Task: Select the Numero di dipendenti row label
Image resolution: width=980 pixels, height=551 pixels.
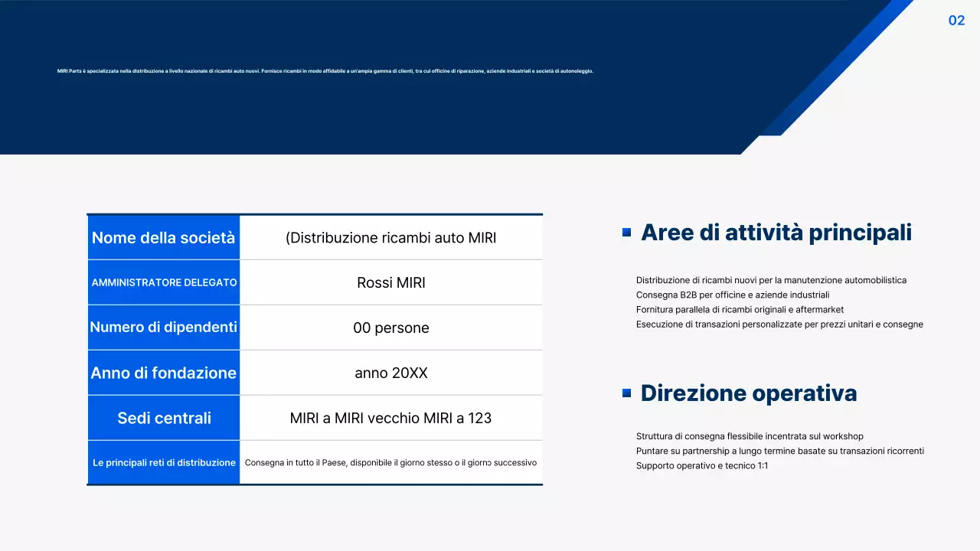Action: click(163, 327)
